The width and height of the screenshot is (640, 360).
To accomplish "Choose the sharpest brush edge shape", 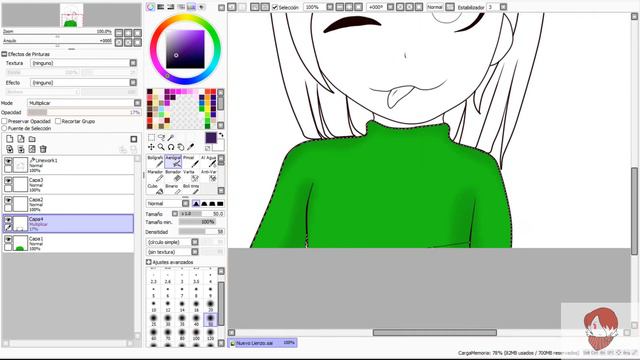I will pyautogui.click(x=220, y=204).
